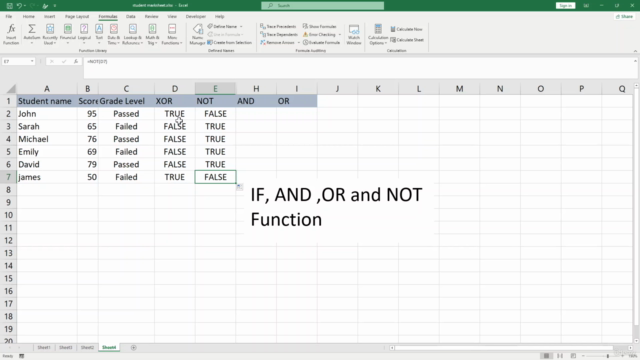Select the 'Michael' cell
Image resolution: width=640 pixels, height=360 pixels.
point(47,139)
